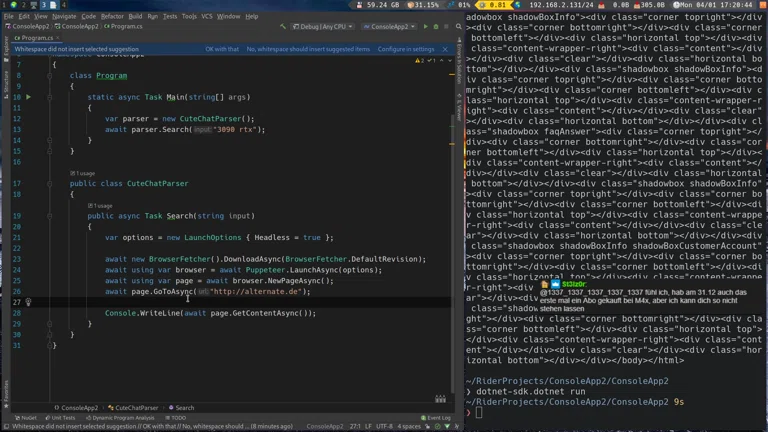Collapse the Program class fold marker
768x432 pixels.
[x=49, y=76]
